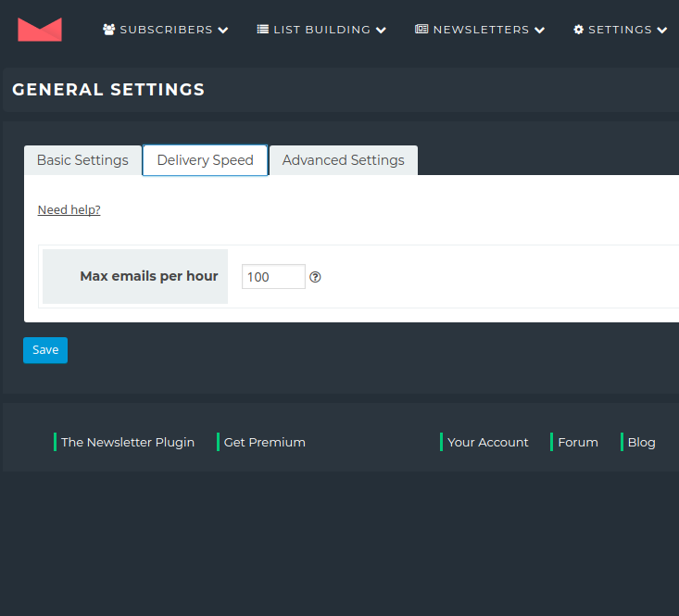679x616 pixels.
Task: Open the Get Premium link
Action: tap(265, 442)
